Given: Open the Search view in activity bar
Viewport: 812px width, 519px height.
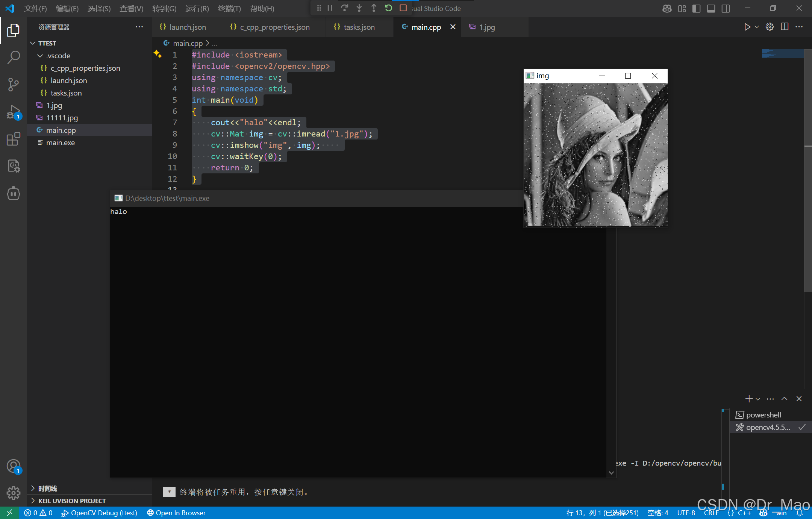Looking at the screenshot, I should [14, 58].
